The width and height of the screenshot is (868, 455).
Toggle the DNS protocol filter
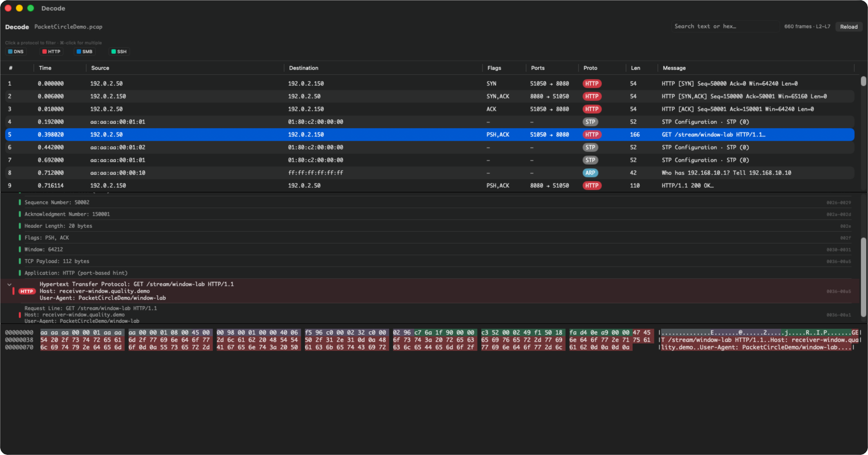16,52
